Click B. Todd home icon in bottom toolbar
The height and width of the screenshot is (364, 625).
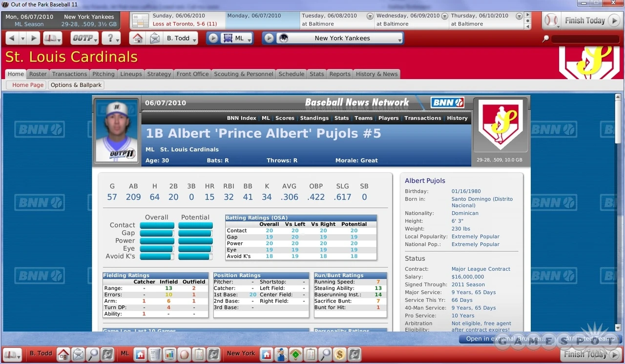point(63,354)
